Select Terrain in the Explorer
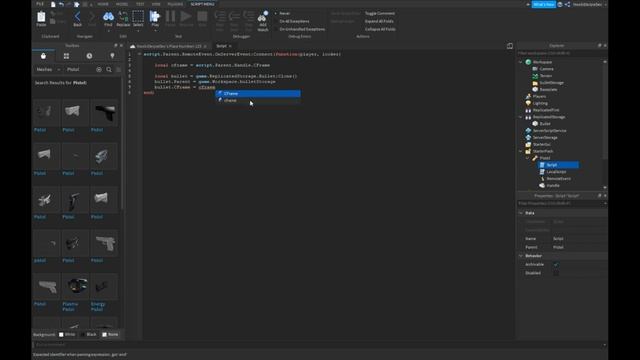 pyautogui.click(x=546, y=76)
